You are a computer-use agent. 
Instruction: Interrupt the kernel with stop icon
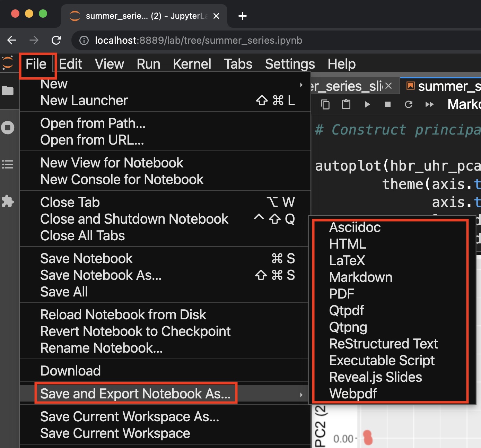pos(388,104)
